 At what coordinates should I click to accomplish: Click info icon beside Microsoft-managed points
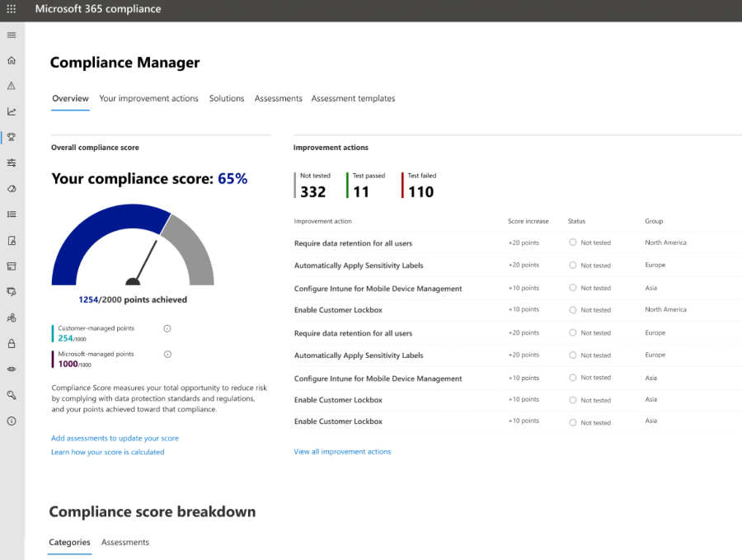tap(167, 354)
